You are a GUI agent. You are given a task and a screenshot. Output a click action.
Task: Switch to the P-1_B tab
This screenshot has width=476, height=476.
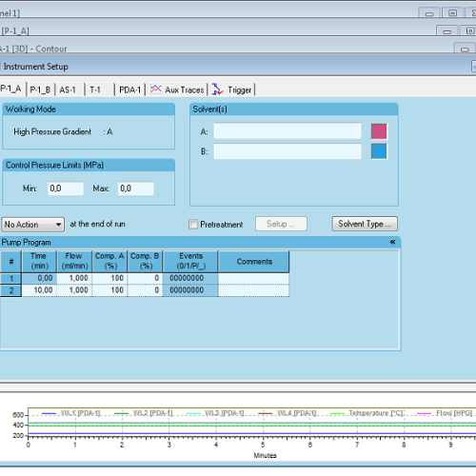40,89
